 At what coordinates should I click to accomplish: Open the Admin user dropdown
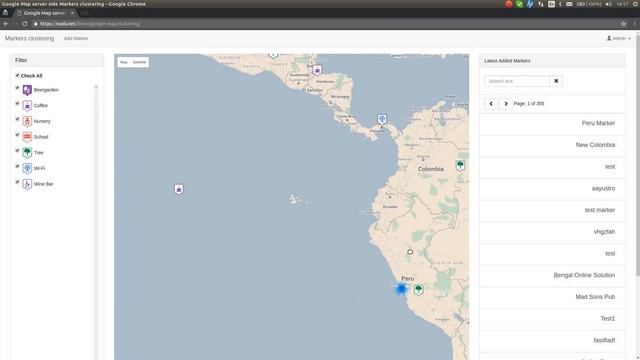coord(619,38)
